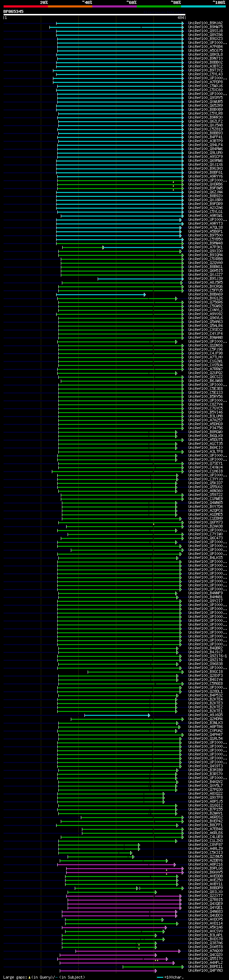Select label UniRef100_B8BA69
The height and width of the screenshot is (980, 229).
point(205,295)
